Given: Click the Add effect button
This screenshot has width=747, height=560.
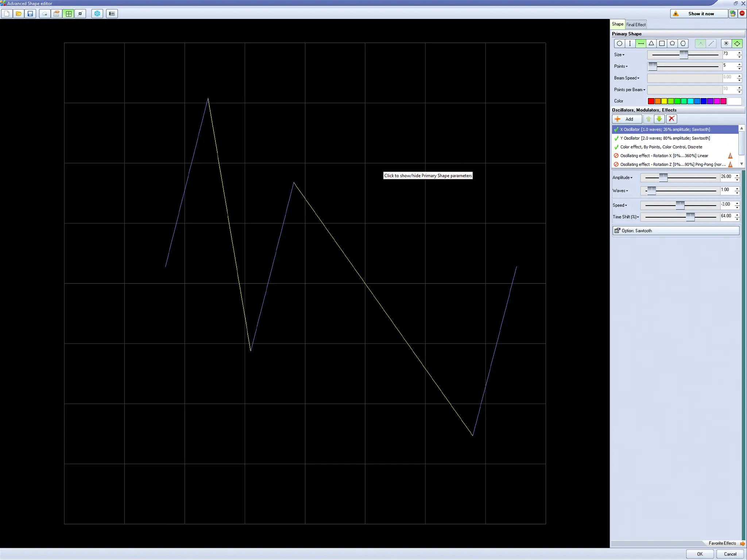Looking at the screenshot, I should [627, 119].
